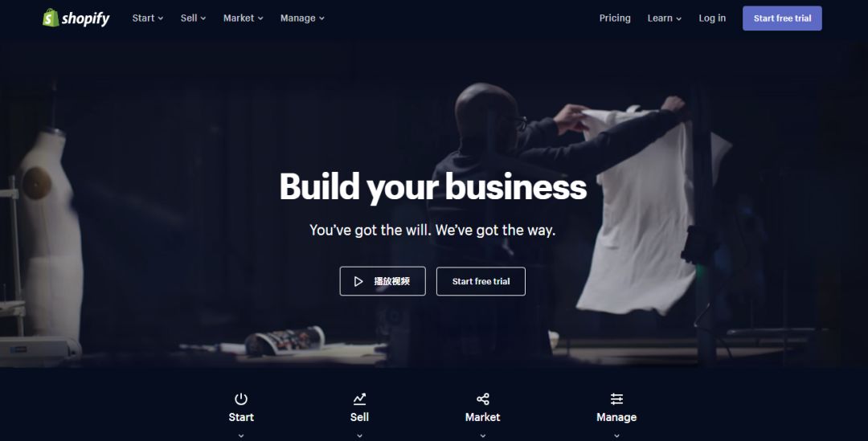This screenshot has width=868, height=441.
Task: Click the sliders icon above Manage
Action: coord(616,399)
